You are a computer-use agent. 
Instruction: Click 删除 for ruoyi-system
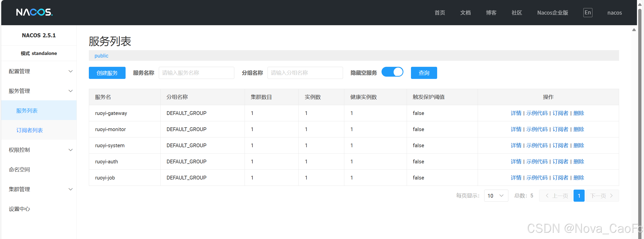click(579, 145)
